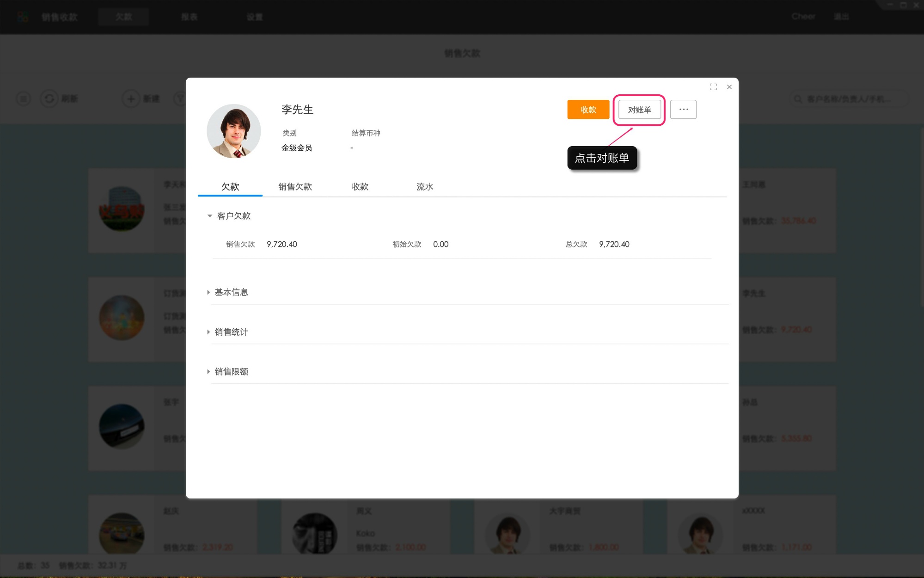This screenshot has height=578, width=924.
Task: Open the 报表 menu item
Action: [190, 17]
